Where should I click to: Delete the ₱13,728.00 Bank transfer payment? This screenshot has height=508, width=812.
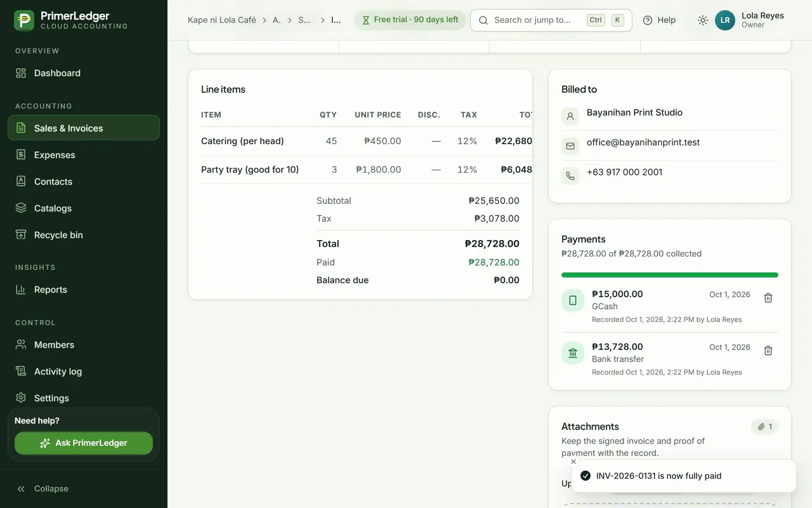click(x=768, y=351)
